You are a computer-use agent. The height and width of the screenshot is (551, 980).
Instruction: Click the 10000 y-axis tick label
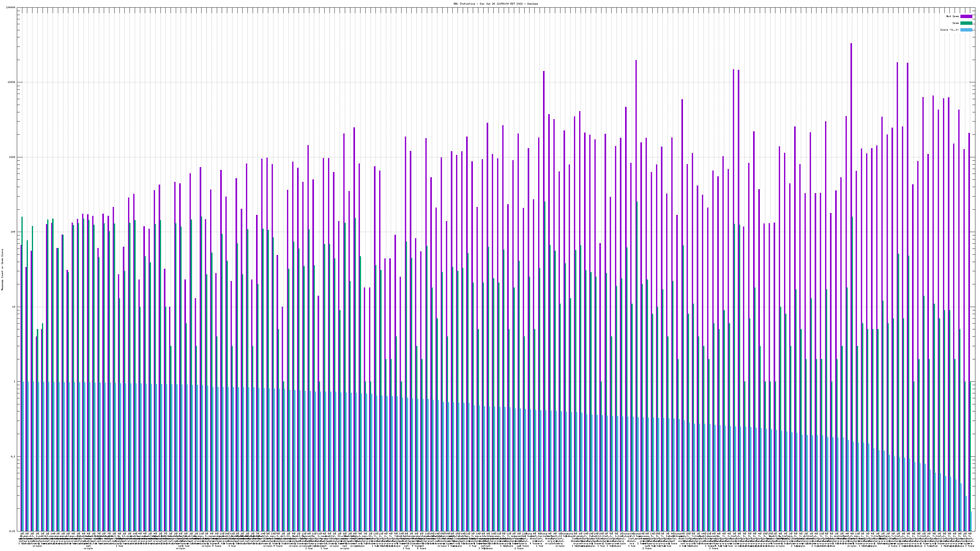(x=12, y=83)
